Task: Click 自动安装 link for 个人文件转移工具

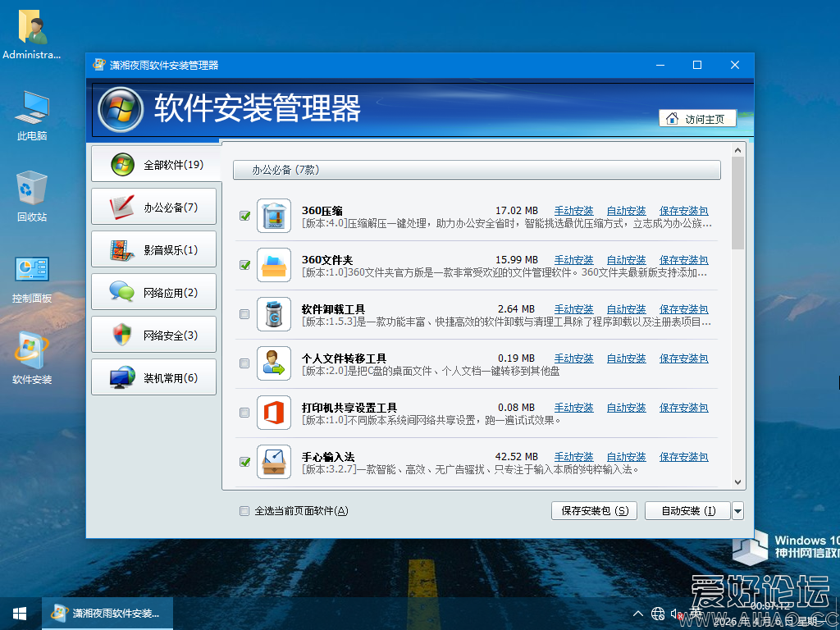Action: pos(626,358)
